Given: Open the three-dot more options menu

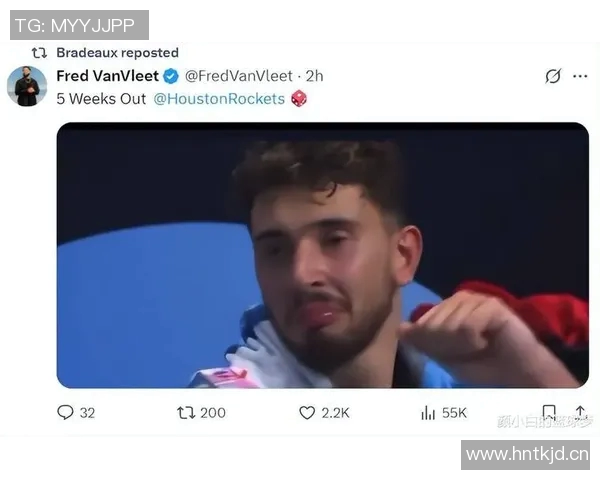Looking at the screenshot, I should [580, 76].
